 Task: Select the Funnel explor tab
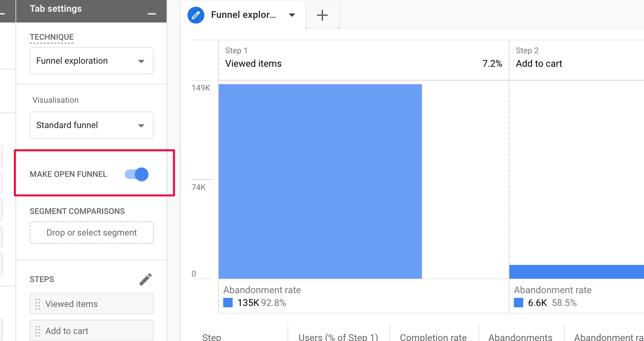point(244,15)
